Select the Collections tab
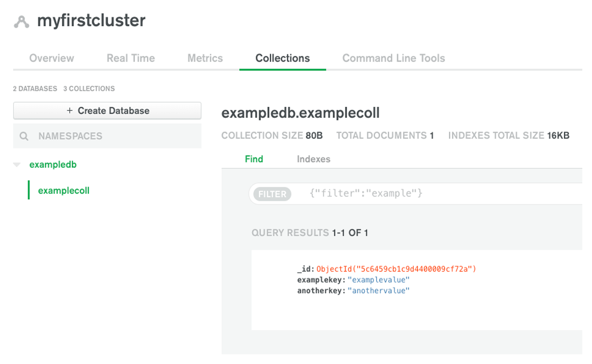 point(282,58)
